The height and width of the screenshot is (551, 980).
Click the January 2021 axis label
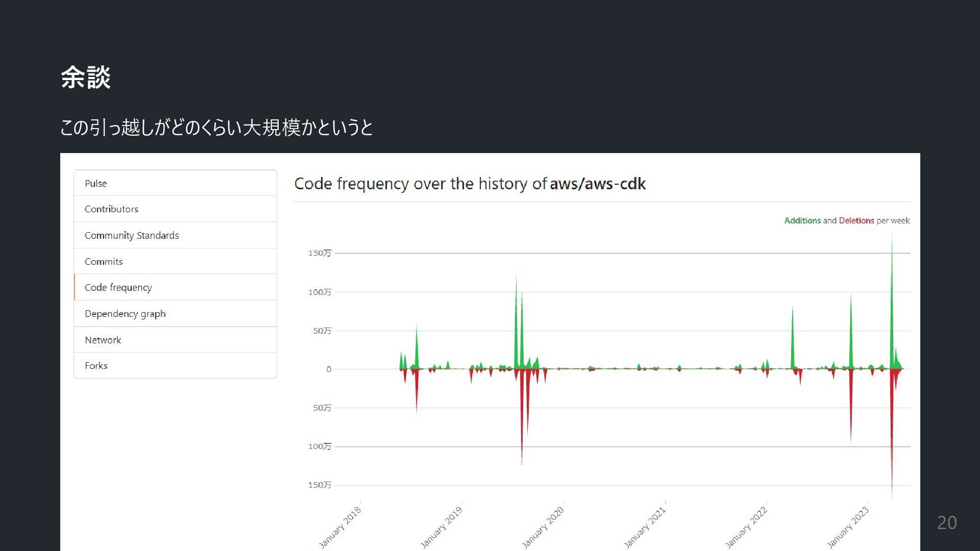645,527
